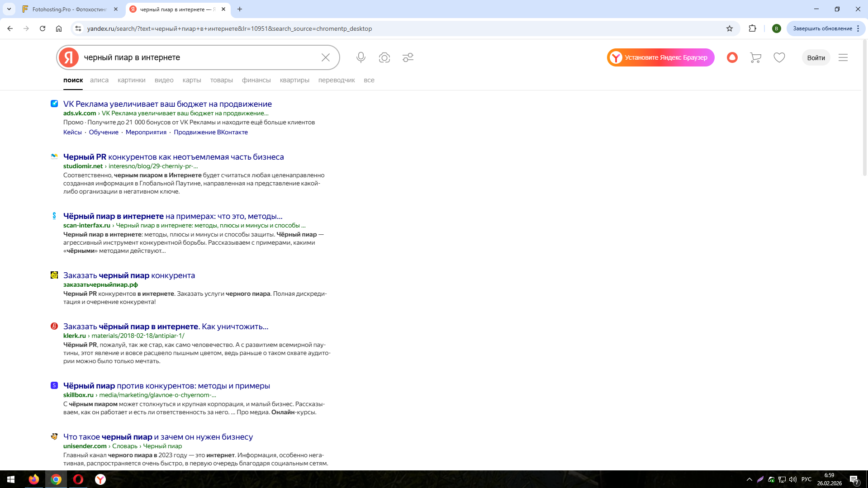The height and width of the screenshot is (488, 868).
Task: Switch to the Fotohosting.Pro tab
Action: [x=70, y=9]
